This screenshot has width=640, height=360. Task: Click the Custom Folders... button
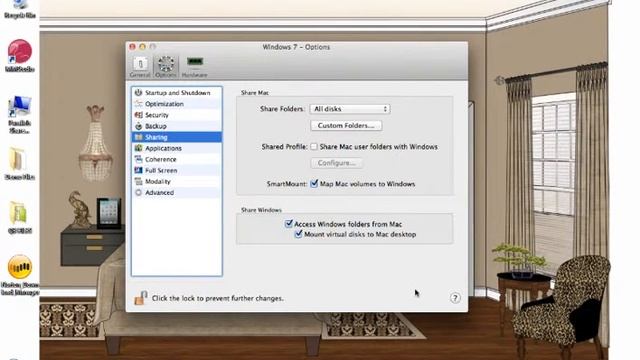(346, 126)
